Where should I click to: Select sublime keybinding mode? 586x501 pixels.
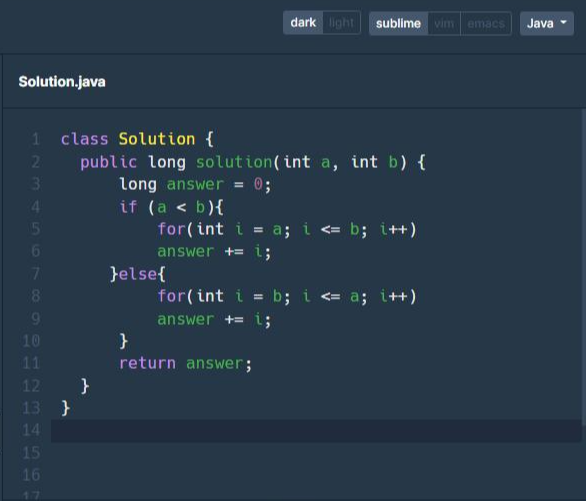pyautogui.click(x=398, y=24)
